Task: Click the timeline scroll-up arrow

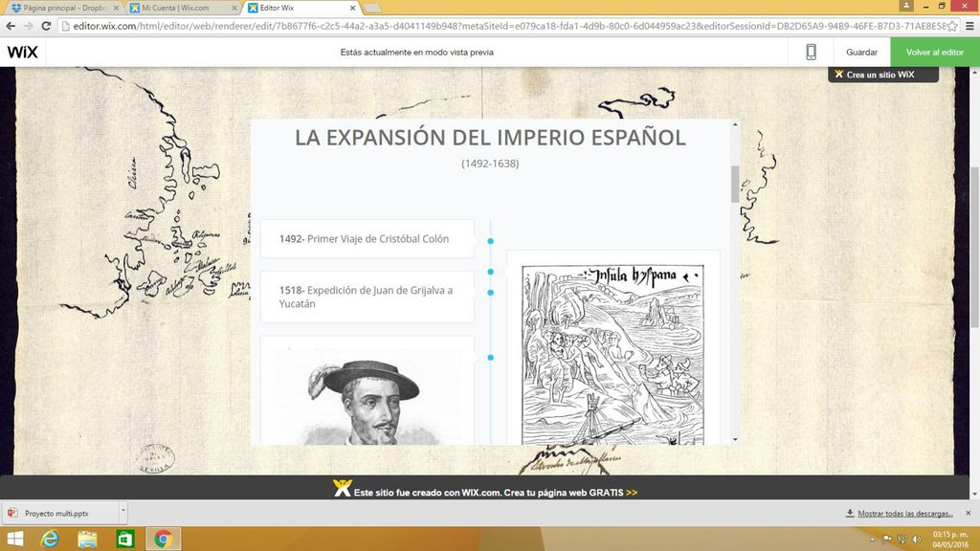Action: coord(735,124)
